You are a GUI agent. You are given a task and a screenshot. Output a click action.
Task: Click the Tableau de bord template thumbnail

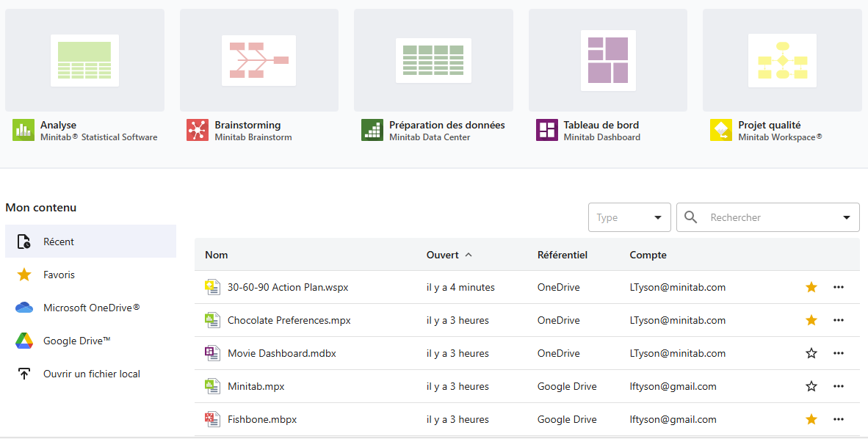[x=608, y=60]
